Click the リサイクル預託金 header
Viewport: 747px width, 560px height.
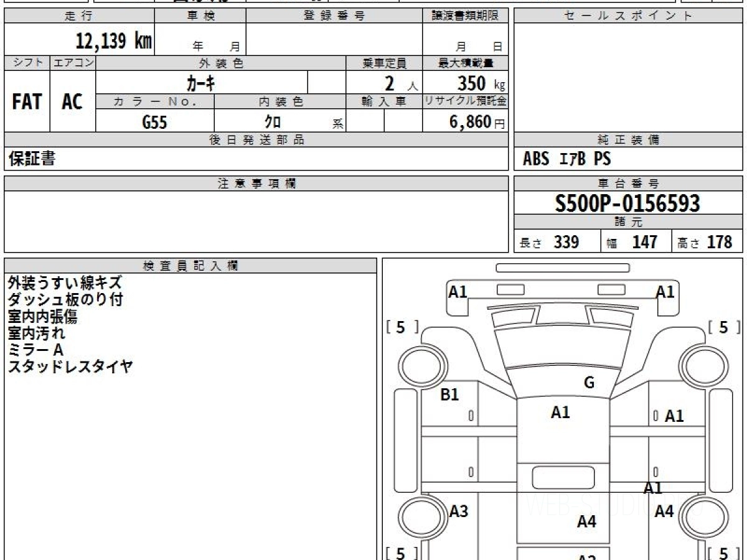tap(466, 101)
